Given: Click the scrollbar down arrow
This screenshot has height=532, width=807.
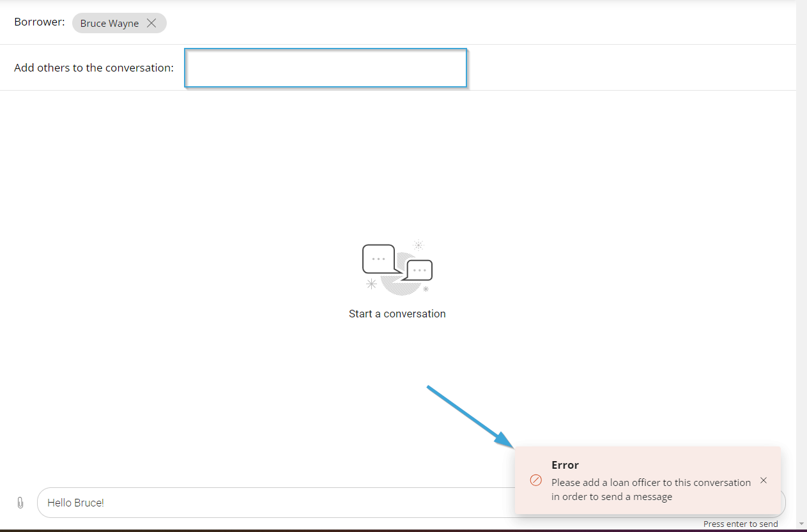Looking at the screenshot, I should click(801, 524).
